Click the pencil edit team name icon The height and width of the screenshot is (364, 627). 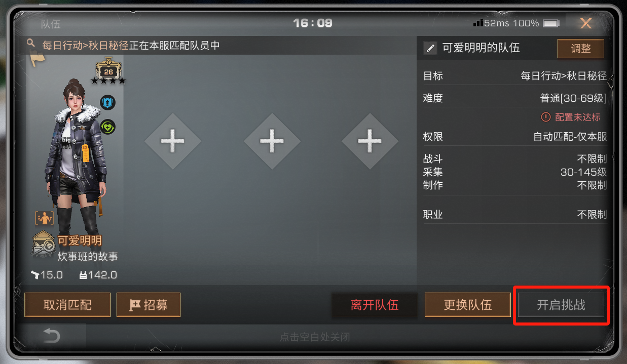pyautogui.click(x=430, y=48)
